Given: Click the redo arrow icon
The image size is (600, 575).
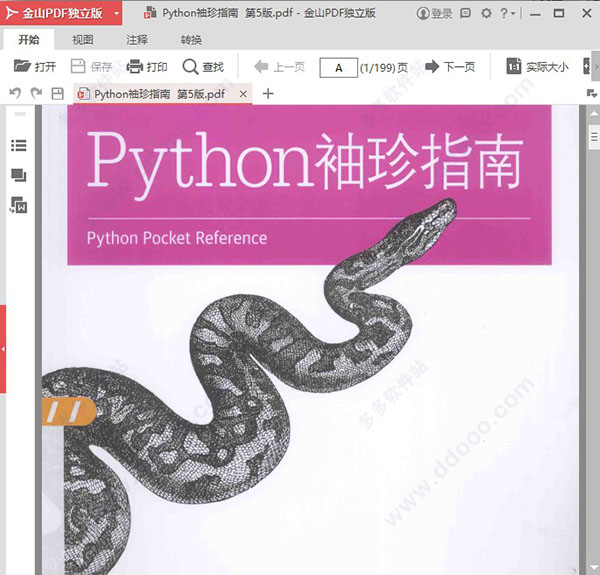Looking at the screenshot, I should point(36,93).
